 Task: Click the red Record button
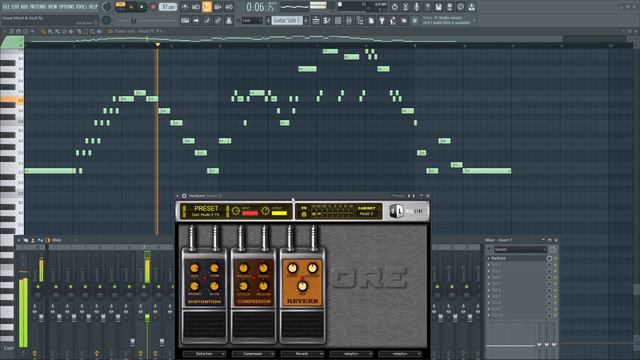pyautogui.click(x=153, y=7)
